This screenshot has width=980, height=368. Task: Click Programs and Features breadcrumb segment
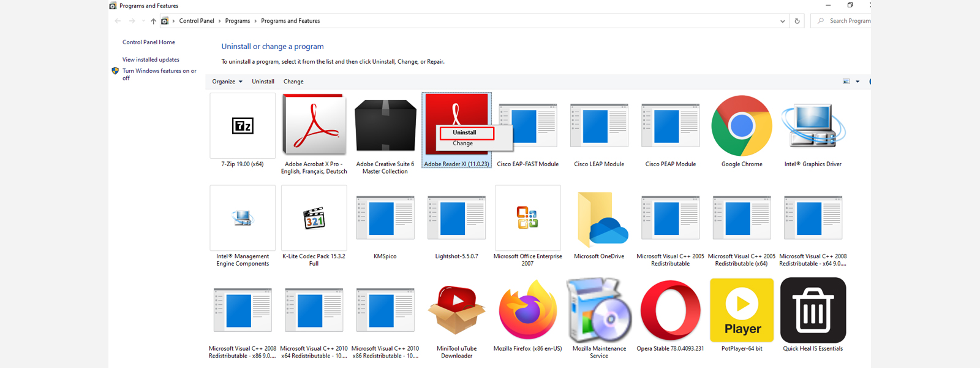(290, 21)
